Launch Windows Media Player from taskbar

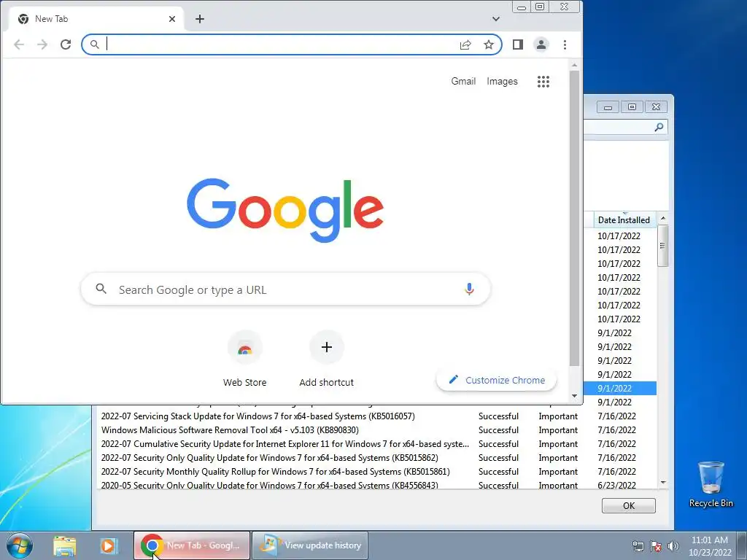point(108,545)
